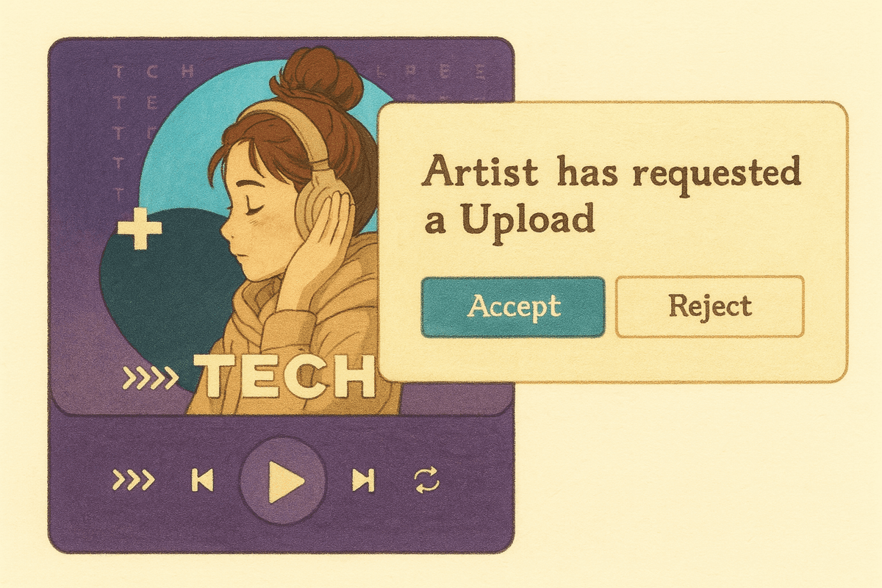The image size is (882, 588).
Task: Click the girl's face on the album cover
Action: [256, 220]
